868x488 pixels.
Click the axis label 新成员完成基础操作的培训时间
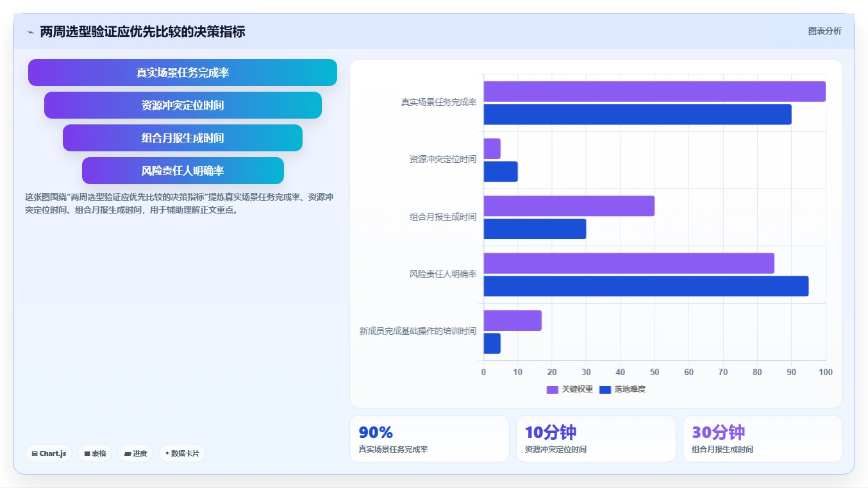418,331
